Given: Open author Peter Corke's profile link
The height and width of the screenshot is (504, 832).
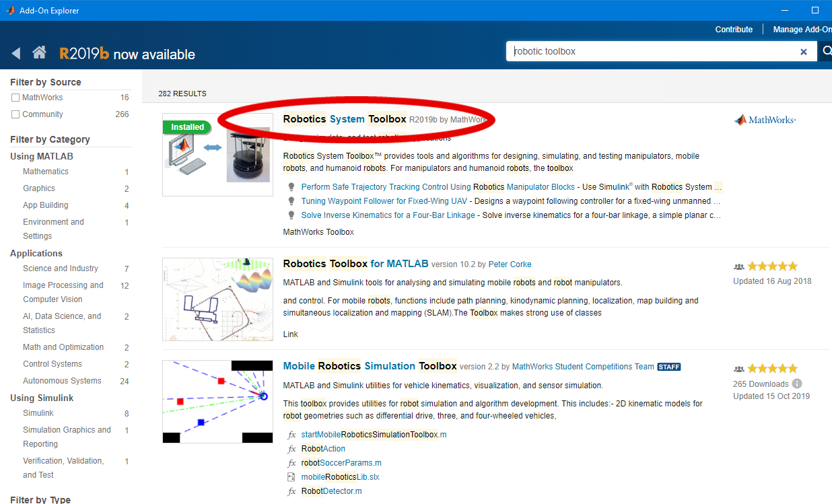Looking at the screenshot, I should click(x=510, y=264).
